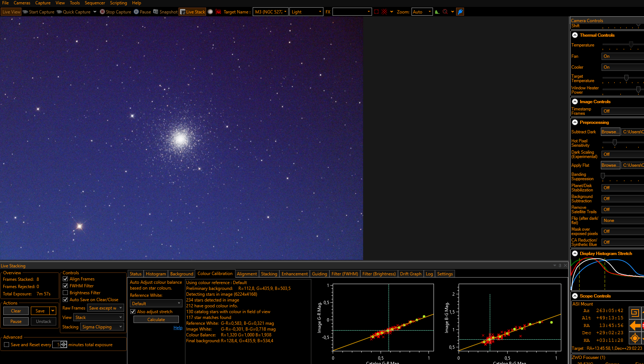Open the colour calibration Help link
This screenshot has width=644, height=364.
point(178,328)
